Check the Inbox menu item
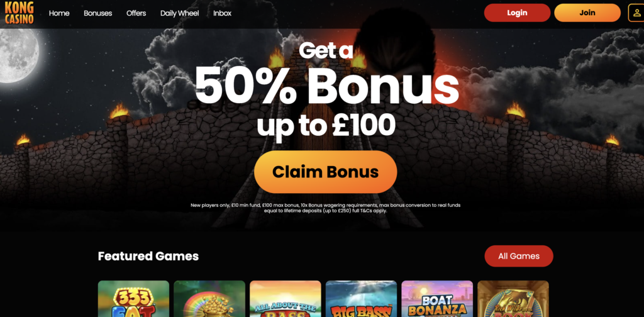 [x=222, y=13]
